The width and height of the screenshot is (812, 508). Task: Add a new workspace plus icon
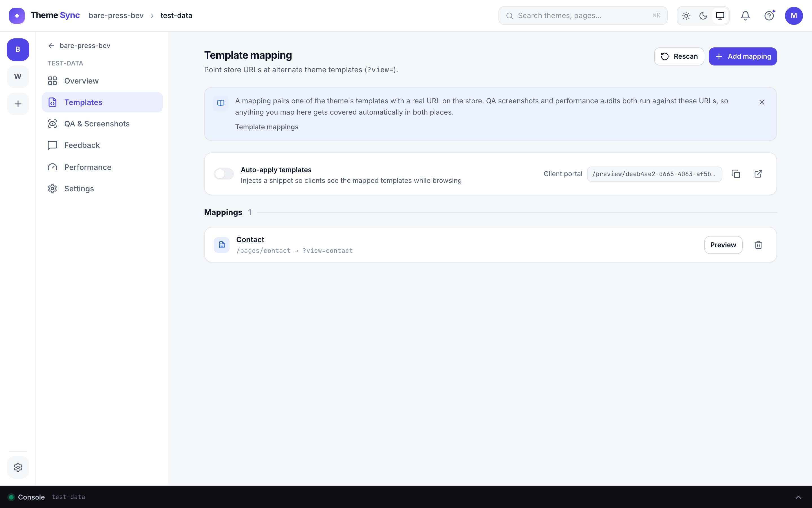click(18, 104)
